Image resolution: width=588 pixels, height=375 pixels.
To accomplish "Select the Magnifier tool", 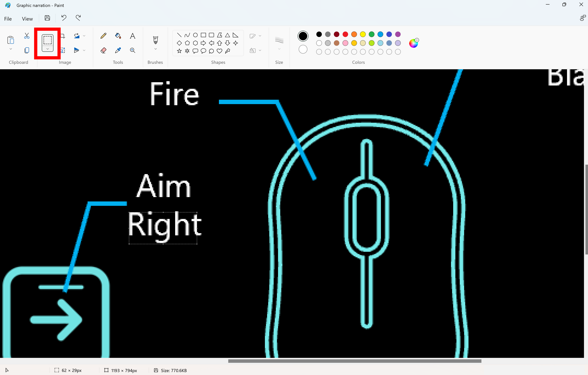I will (x=133, y=50).
